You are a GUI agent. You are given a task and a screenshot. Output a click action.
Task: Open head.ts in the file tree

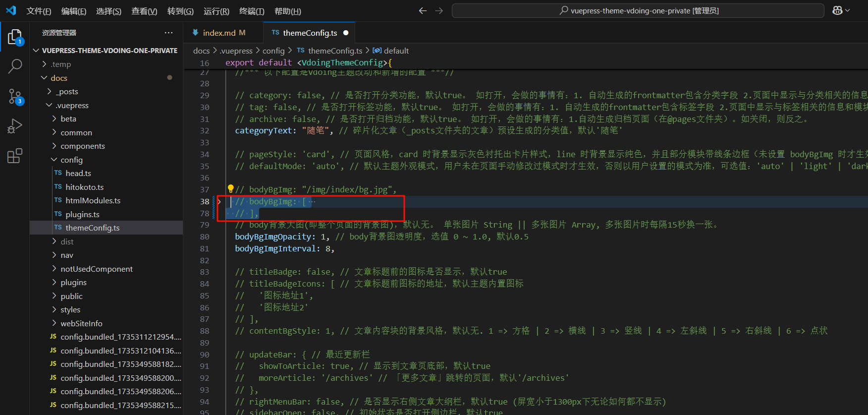pyautogui.click(x=107, y=173)
